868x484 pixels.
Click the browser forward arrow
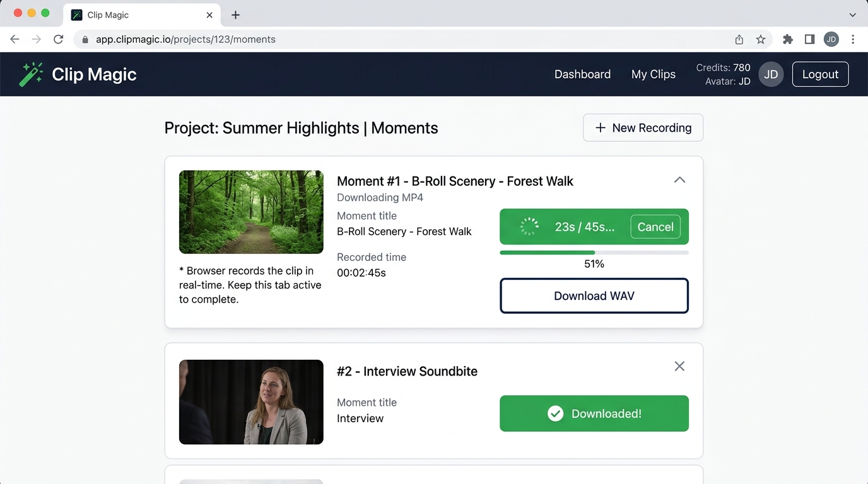click(37, 39)
